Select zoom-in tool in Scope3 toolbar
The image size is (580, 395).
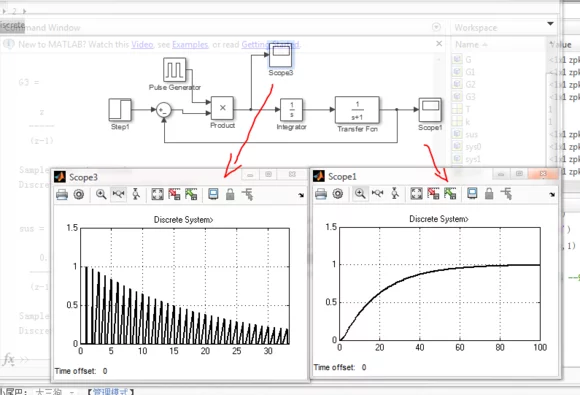tap(101, 195)
